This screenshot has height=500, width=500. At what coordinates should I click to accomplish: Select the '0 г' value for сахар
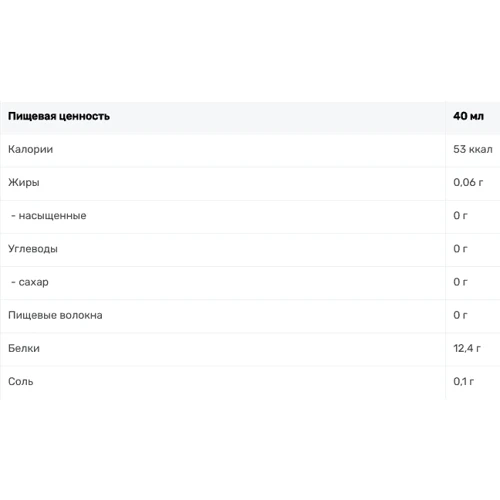pyautogui.click(x=460, y=282)
